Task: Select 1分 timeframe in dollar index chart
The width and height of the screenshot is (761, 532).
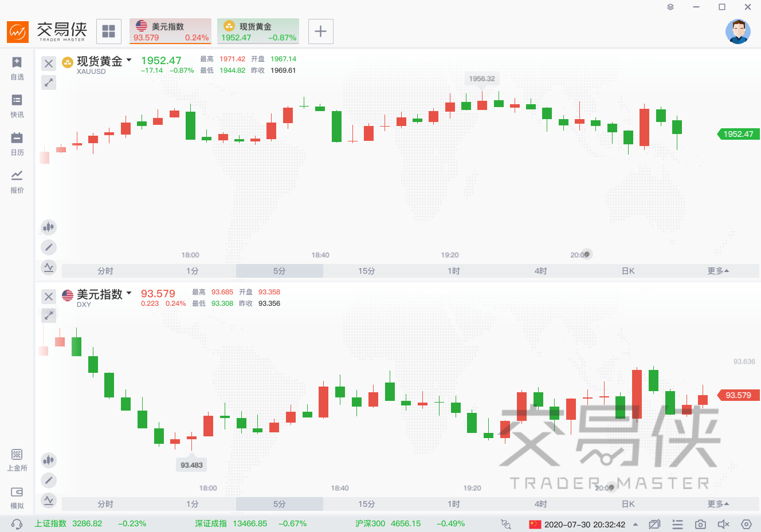Action: (x=193, y=504)
